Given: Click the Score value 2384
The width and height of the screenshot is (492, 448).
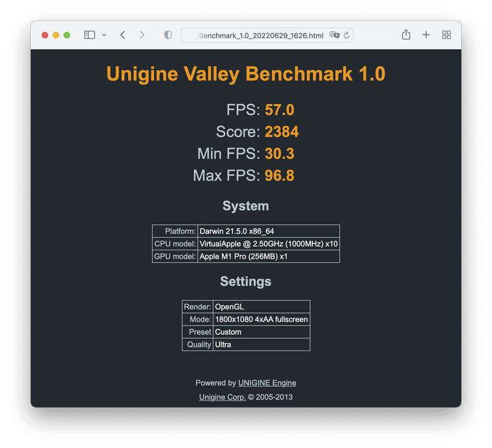Looking at the screenshot, I should point(282,132).
